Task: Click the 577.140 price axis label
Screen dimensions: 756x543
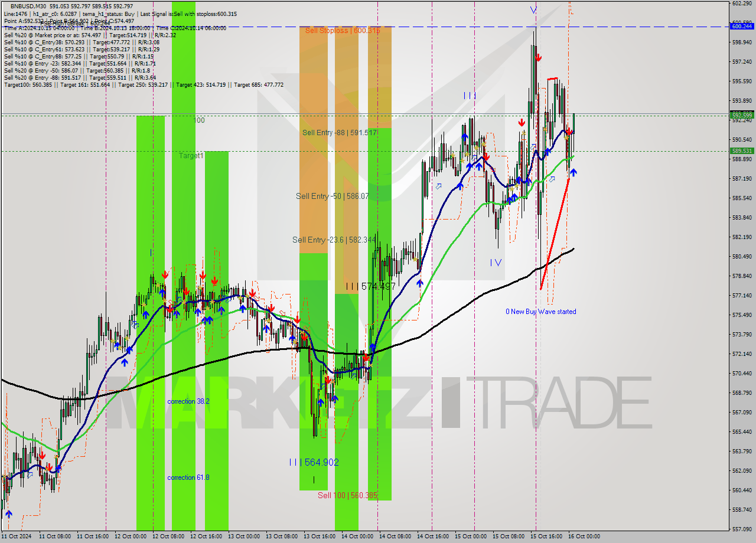Action: pyautogui.click(x=742, y=296)
